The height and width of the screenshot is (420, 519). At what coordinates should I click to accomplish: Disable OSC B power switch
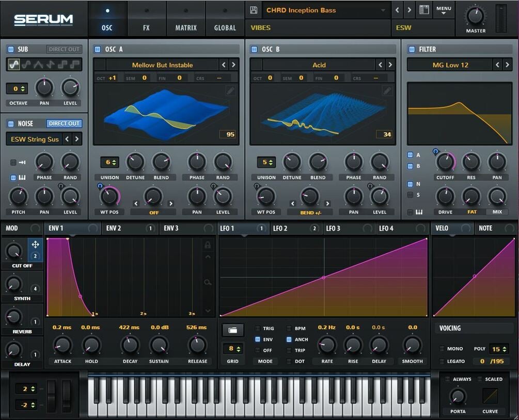click(x=254, y=50)
